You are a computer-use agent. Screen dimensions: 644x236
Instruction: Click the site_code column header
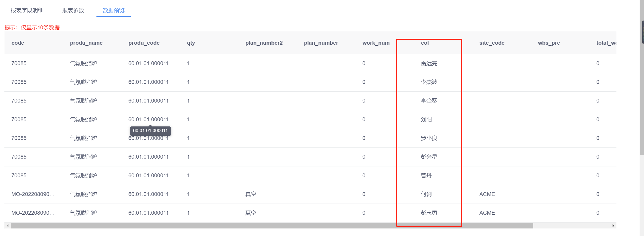click(492, 43)
